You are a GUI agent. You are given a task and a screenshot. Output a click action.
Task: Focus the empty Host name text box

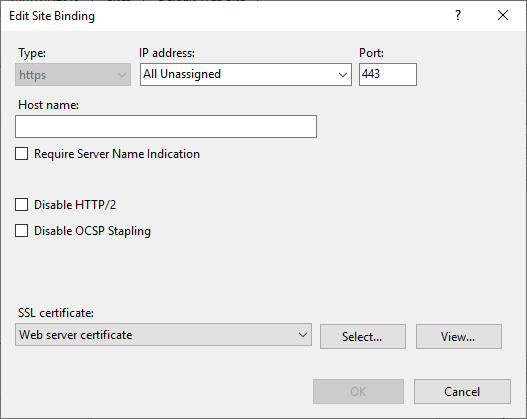coord(166,127)
